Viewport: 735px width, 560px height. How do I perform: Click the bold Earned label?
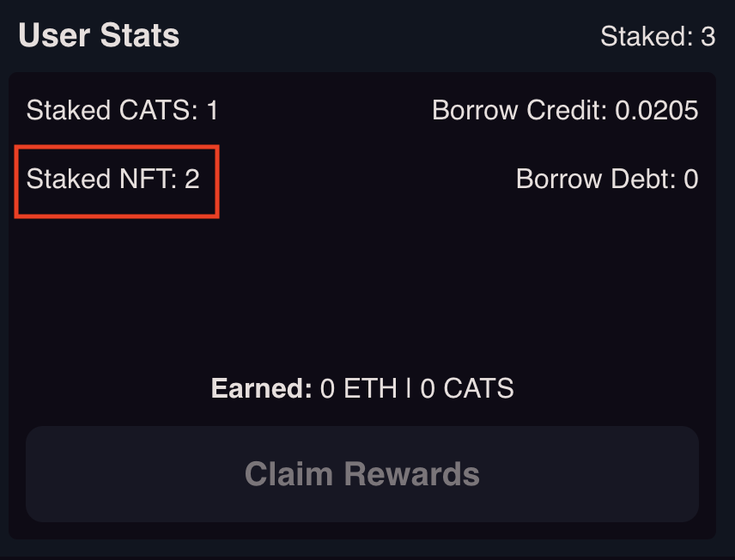(x=261, y=389)
